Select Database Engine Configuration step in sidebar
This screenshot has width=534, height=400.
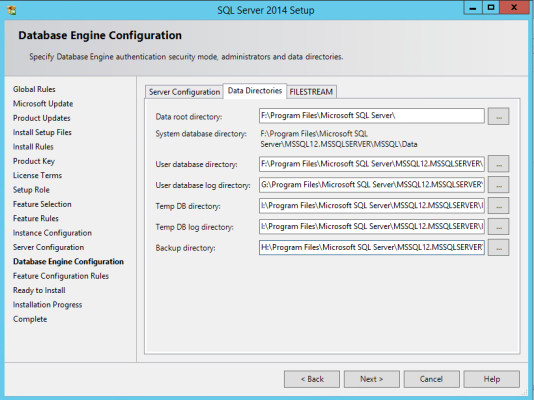pos(68,261)
